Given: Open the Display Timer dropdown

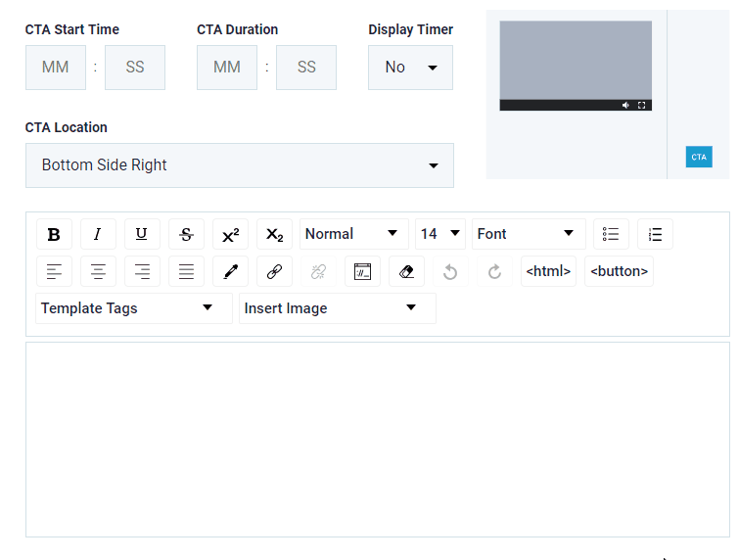Looking at the screenshot, I should [410, 68].
